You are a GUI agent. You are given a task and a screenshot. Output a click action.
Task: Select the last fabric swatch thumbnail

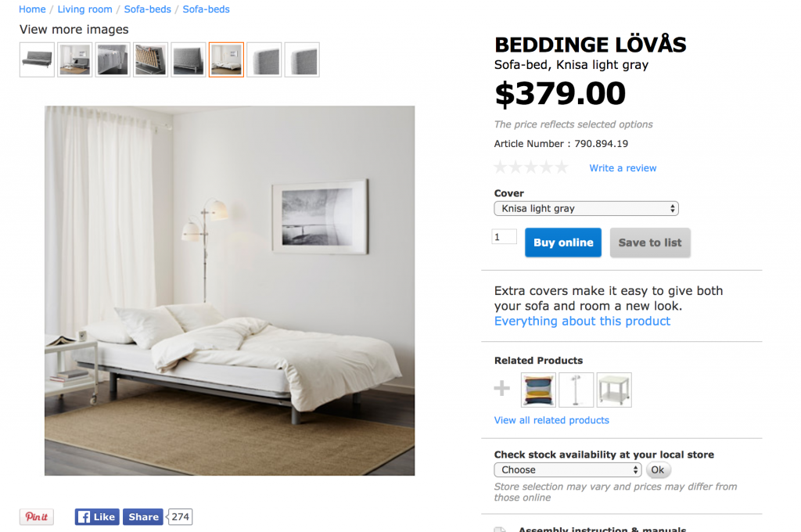pyautogui.click(x=302, y=59)
